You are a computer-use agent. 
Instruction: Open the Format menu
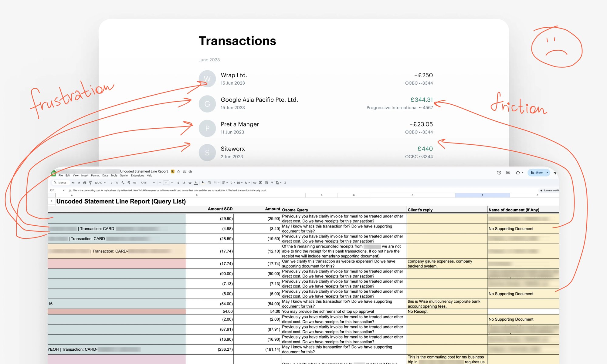click(95, 176)
